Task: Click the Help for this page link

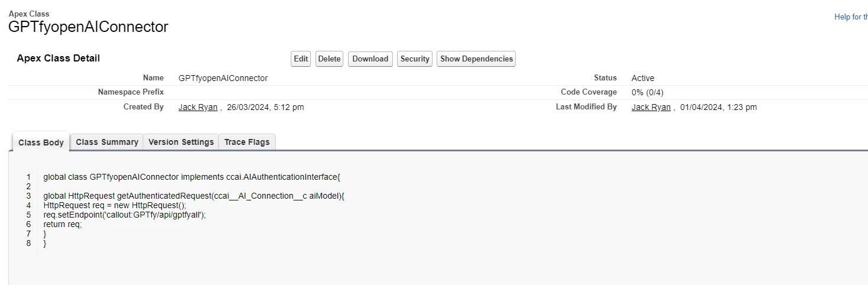Action: 850,17
